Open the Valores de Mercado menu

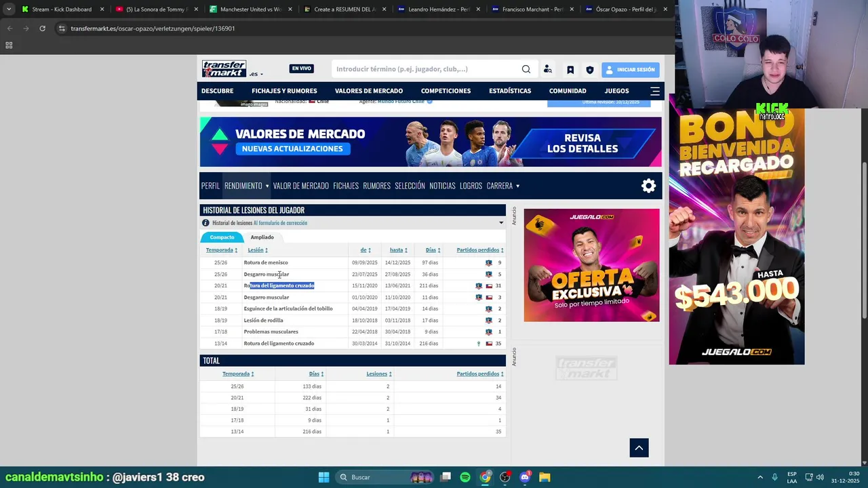click(x=369, y=91)
